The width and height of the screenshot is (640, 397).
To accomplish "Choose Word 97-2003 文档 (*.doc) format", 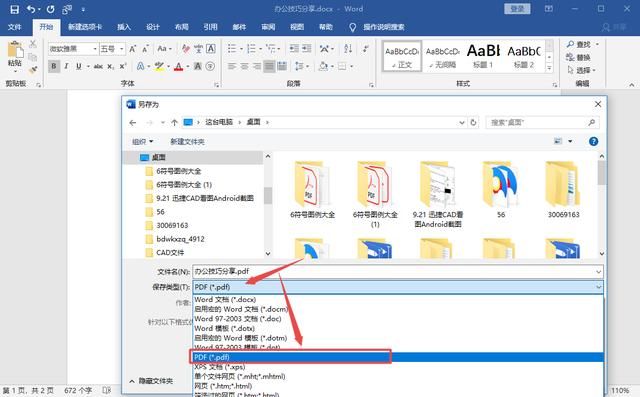I will (398, 319).
